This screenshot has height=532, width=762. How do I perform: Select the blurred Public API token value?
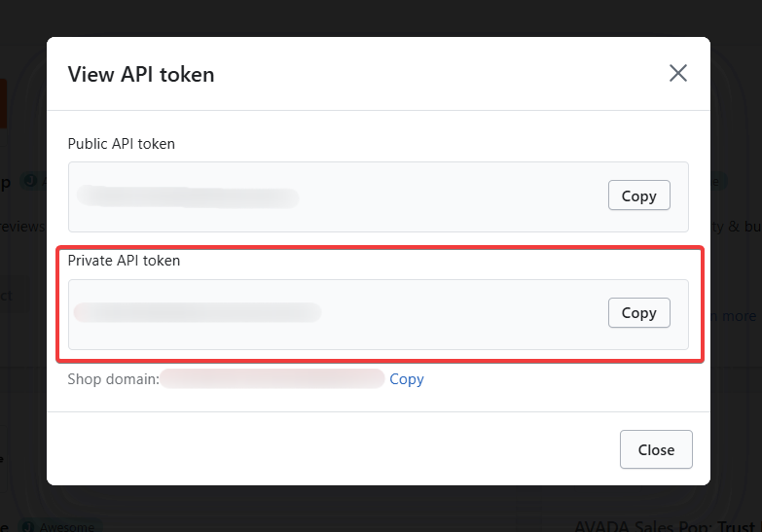click(x=187, y=197)
